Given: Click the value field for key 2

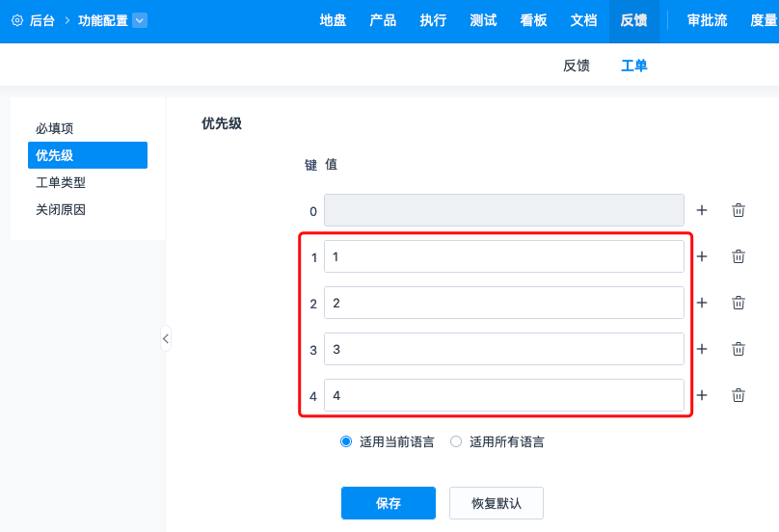Looking at the screenshot, I should click(504, 303).
